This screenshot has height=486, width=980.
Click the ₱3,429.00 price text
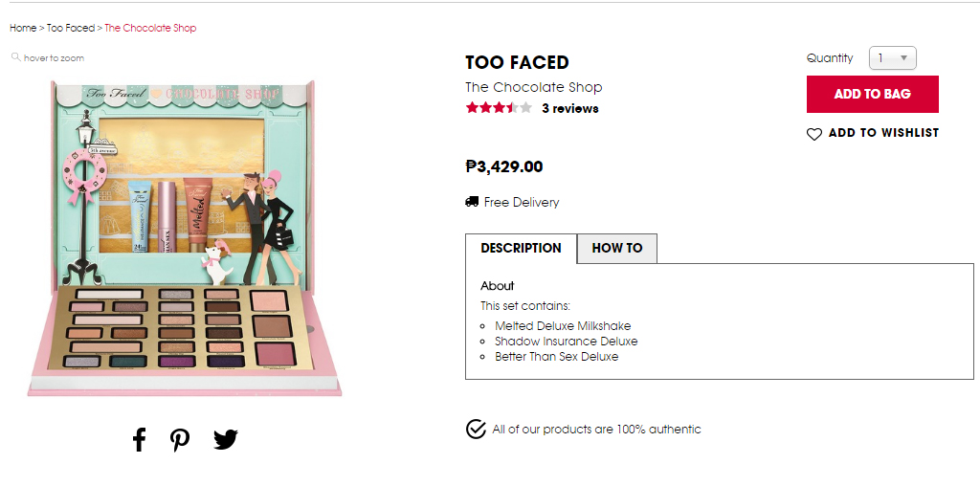504,166
